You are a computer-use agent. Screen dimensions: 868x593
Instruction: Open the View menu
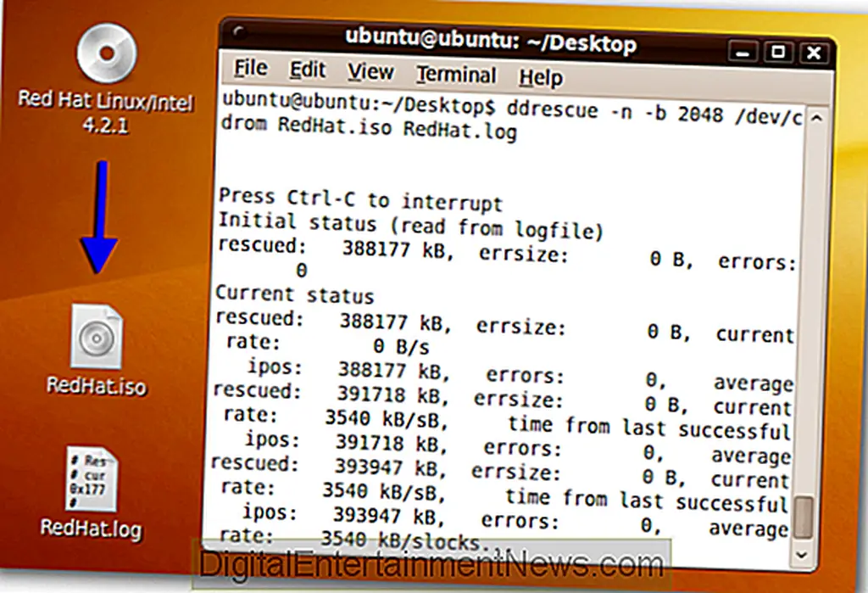pos(370,73)
